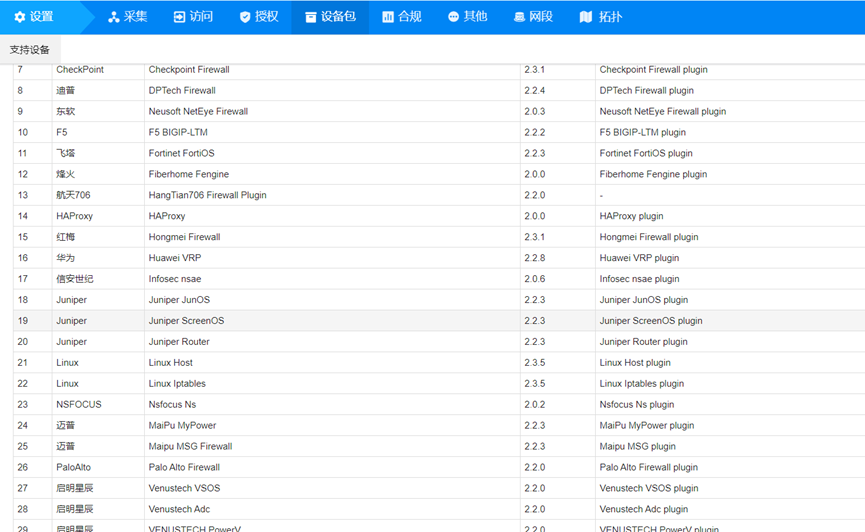This screenshot has height=532, width=865.
Task: Click the NSFOCUS vendor cell
Action: 79,405
